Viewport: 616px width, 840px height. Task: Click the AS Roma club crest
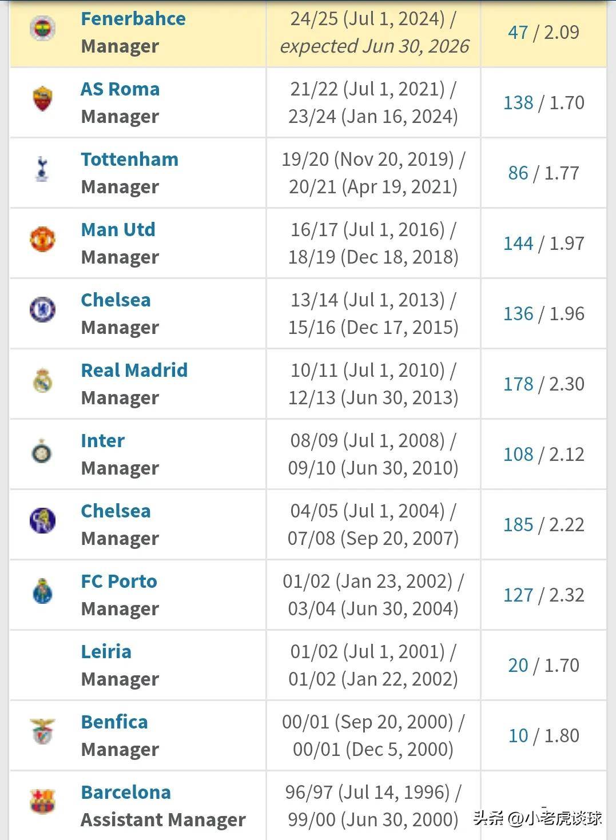(x=42, y=98)
